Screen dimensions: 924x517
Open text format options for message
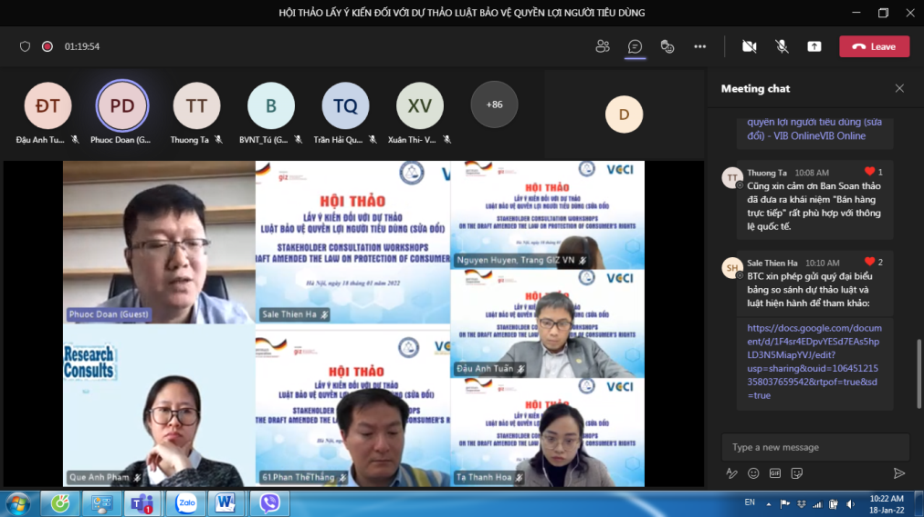pos(731,473)
